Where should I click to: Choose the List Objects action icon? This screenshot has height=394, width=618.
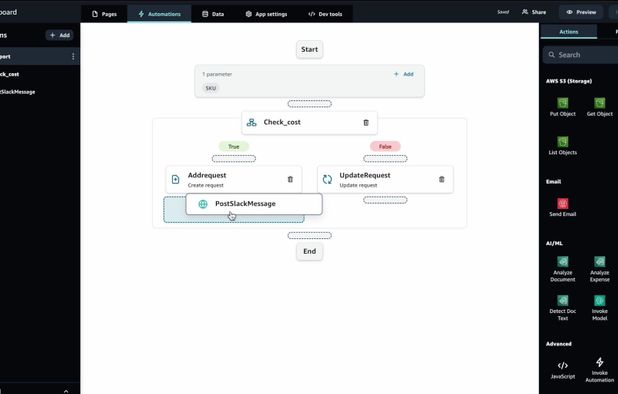562,141
